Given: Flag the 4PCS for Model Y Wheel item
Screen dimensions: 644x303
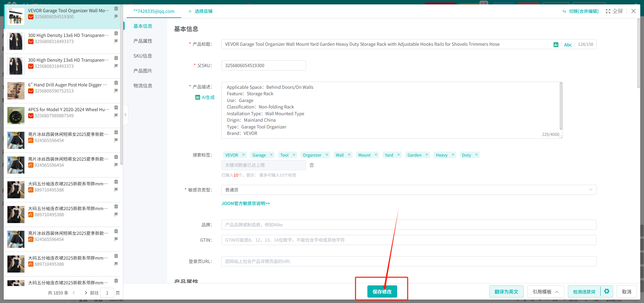Looking at the screenshot, I should (x=116, y=116).
